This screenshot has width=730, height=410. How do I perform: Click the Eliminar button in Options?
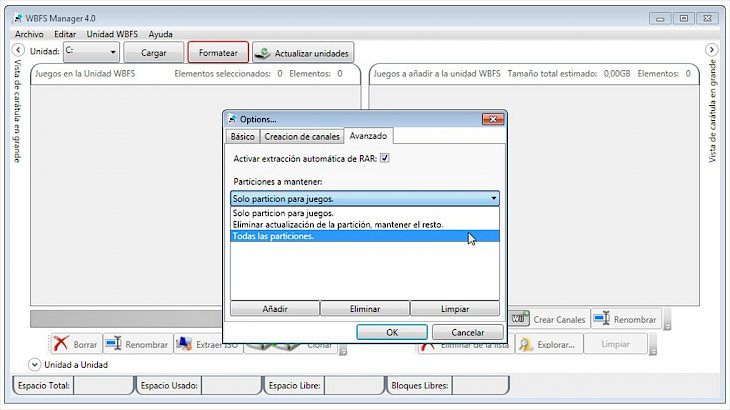(x=365, y=309)
